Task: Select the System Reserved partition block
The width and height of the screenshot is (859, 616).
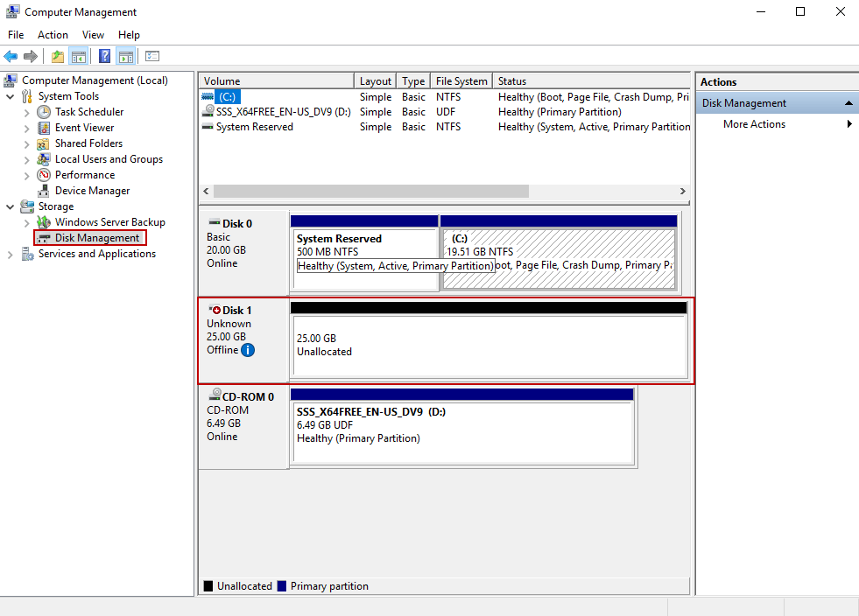Action: pos(366,254)
